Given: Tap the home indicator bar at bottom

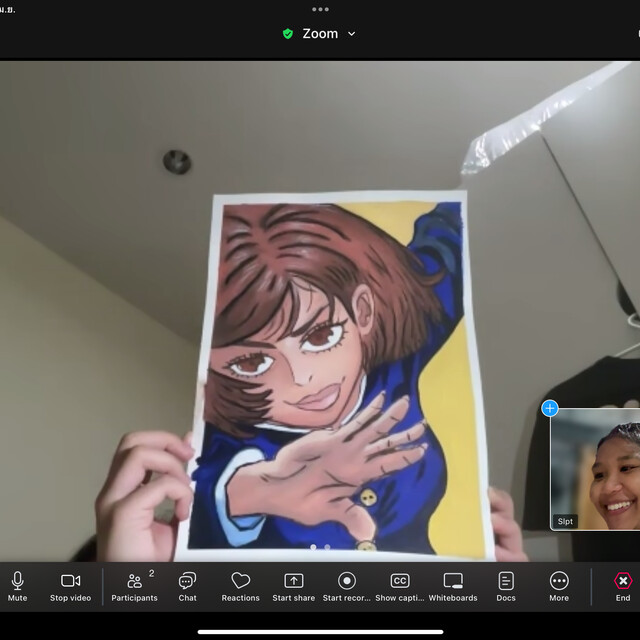Looking at the screenshot, I should pos(320,632).
